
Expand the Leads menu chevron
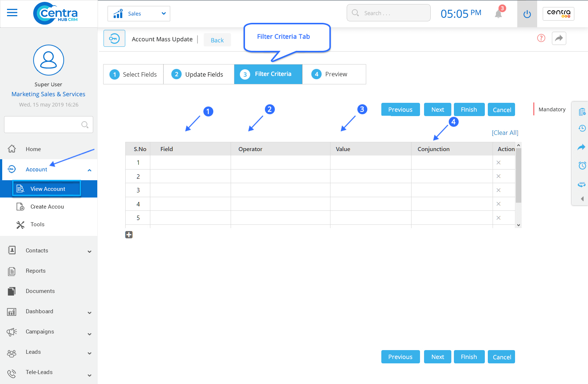pyautogui.click(x=90, y=353)
